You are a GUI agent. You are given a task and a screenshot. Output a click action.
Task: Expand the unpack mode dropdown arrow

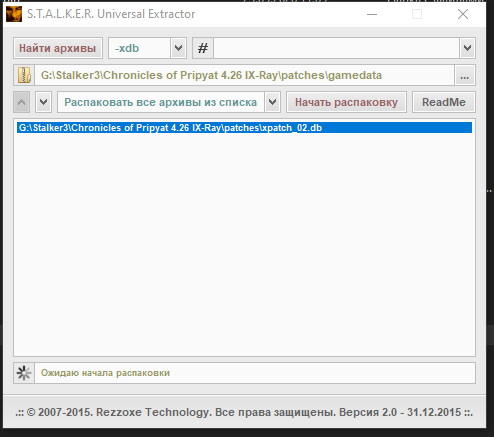coord(273,102)
